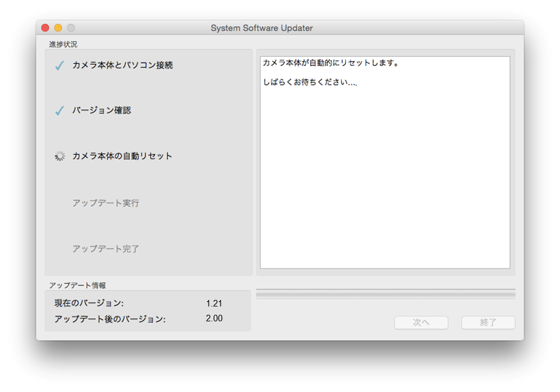
Task: Click the しばらくお待ちください message line
Action: click(x=310, y=83)
